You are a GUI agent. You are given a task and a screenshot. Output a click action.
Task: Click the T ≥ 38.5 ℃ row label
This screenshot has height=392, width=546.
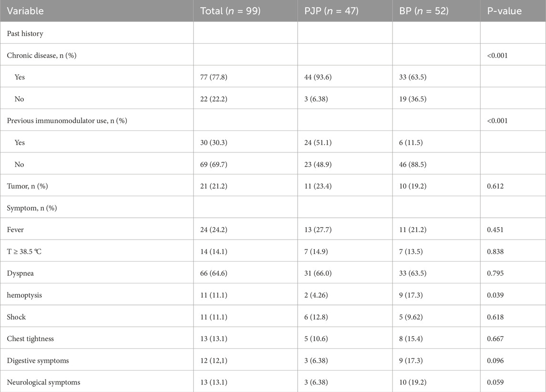click(x=24, y=251)
